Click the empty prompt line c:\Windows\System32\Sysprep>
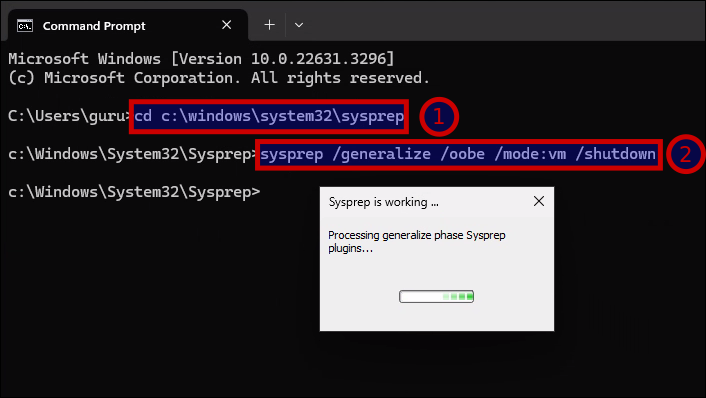Screen dimensions: 706x398 (x=134, y=192)
